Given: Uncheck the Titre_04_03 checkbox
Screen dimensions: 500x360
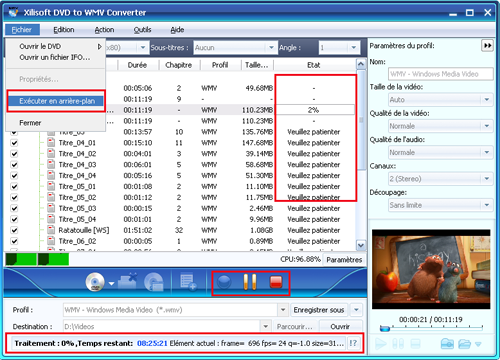Looking at the screenshot, I should pyautogui.click(x=14, y=165).
